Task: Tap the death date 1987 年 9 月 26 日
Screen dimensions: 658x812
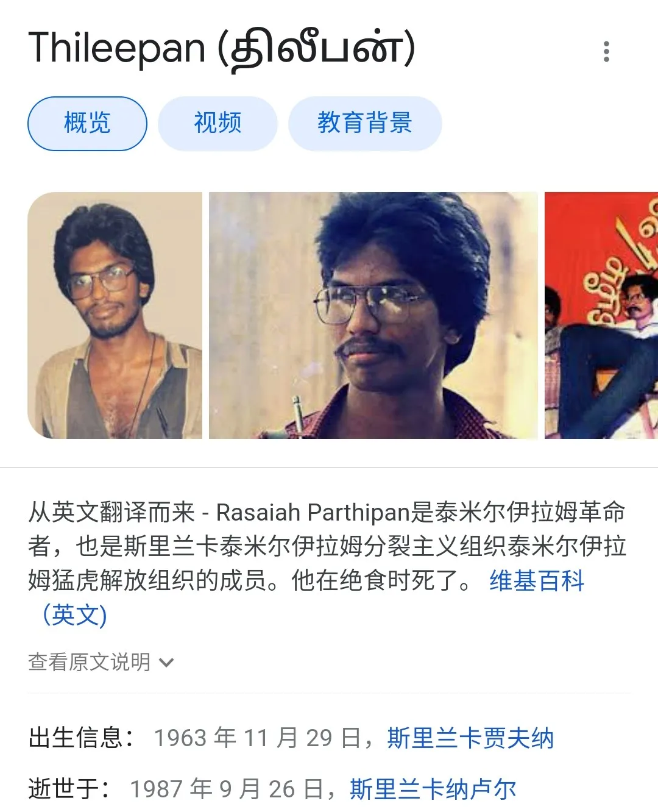Action: click(x=227, y=789)
